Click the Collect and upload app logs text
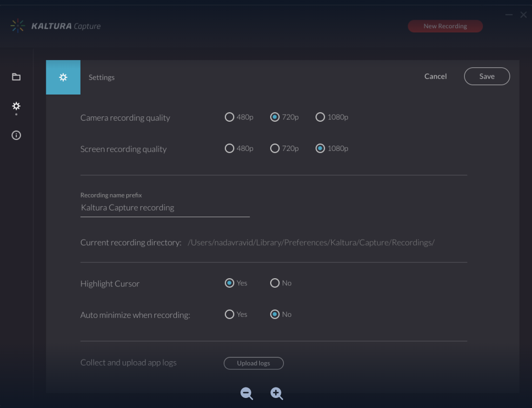Image resolution: width=532 pixels, height=408 pixels. [128, 363]
